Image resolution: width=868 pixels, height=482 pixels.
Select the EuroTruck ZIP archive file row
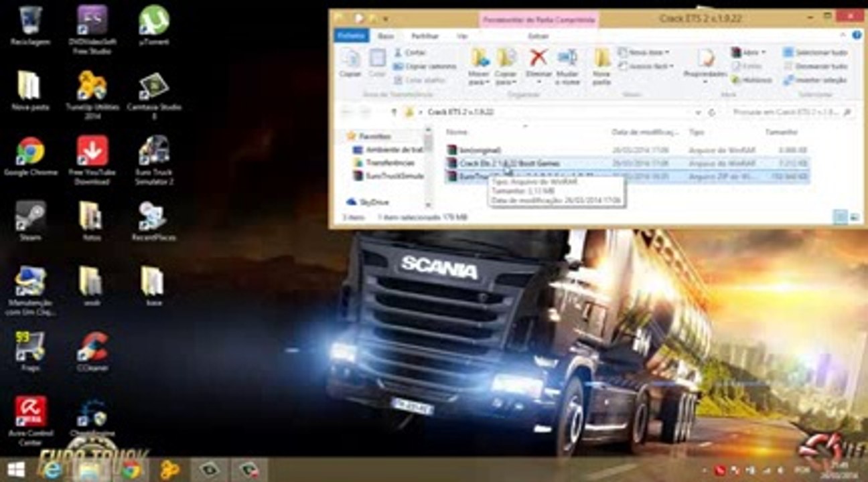point(627,176)
